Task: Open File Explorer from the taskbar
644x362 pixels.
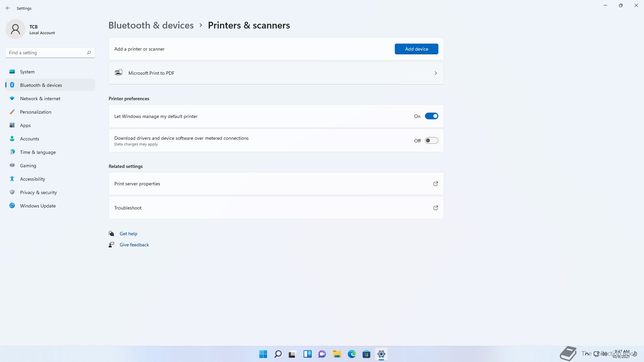Action: click(337, 354)
